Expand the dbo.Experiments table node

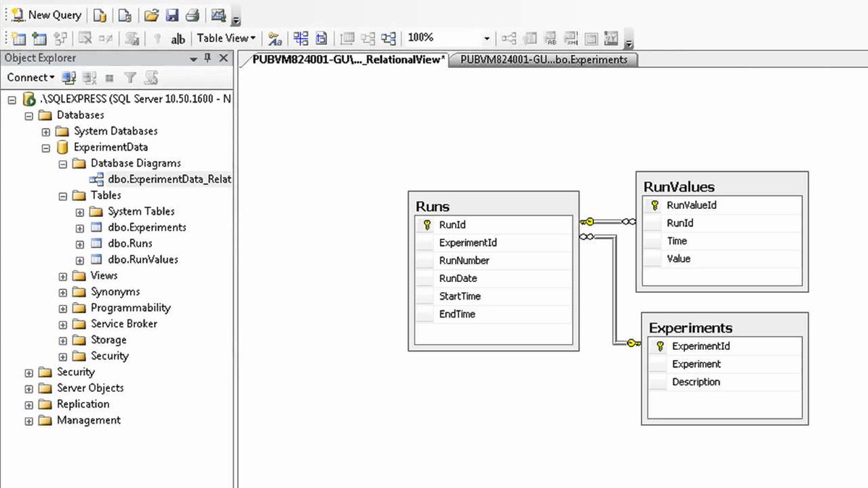pyautogui.click(x=80, y=228)
